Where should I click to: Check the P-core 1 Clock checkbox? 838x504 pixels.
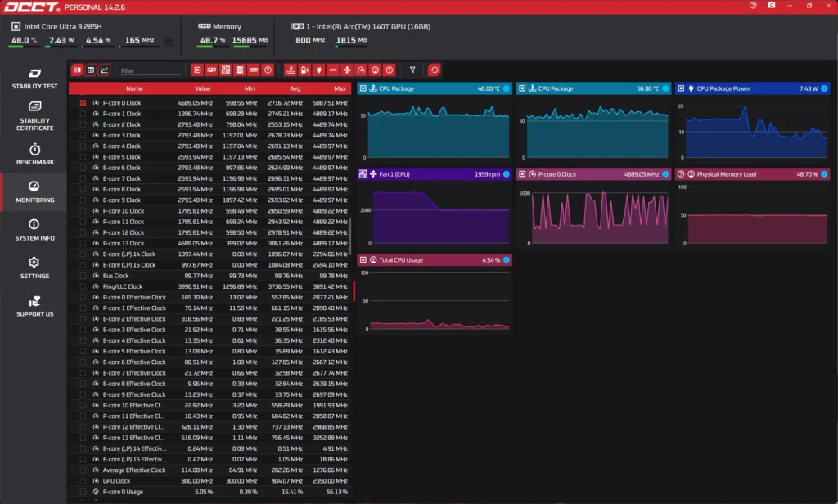(83, 114)
